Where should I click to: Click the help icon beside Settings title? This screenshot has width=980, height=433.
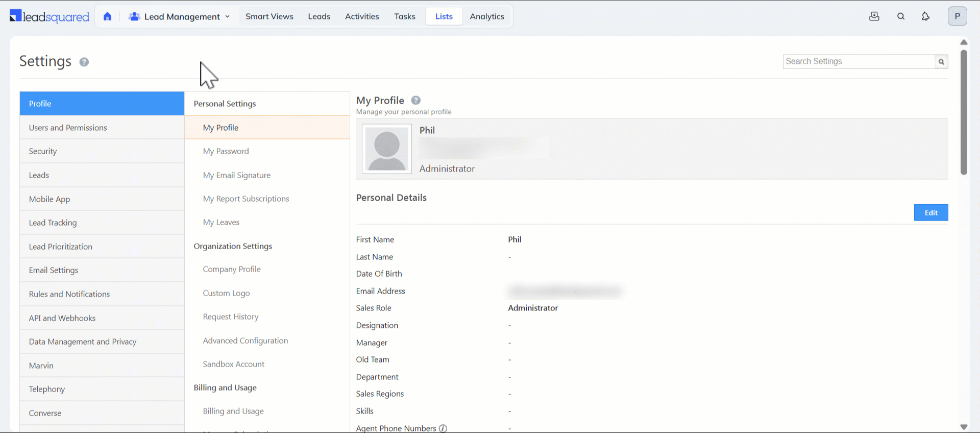coord(84,62)
